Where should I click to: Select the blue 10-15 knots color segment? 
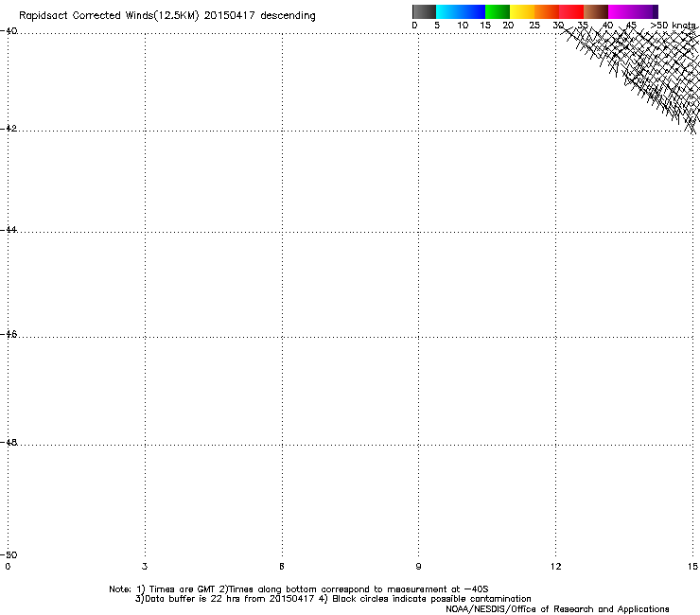click(x=473, y=11)
